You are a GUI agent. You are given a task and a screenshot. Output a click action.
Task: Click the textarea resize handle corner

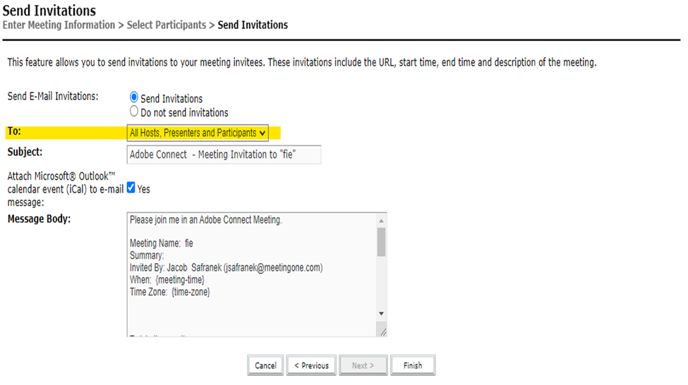point(383,332)
